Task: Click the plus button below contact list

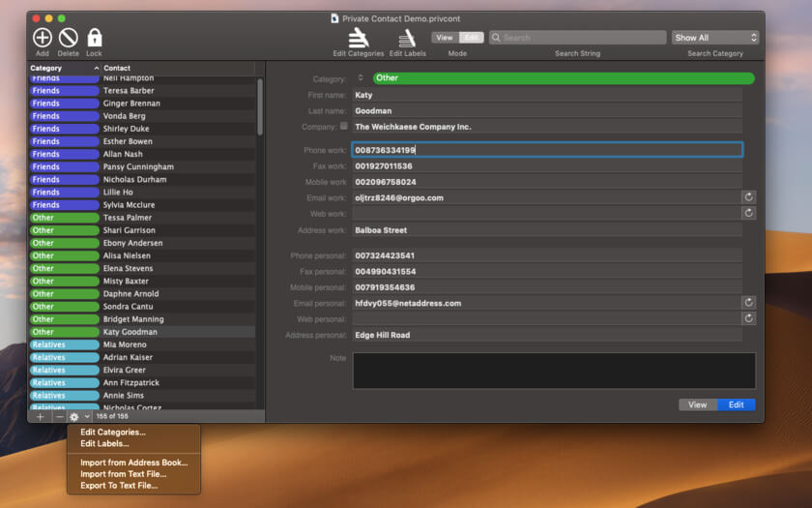Action: tap(41, 416)
